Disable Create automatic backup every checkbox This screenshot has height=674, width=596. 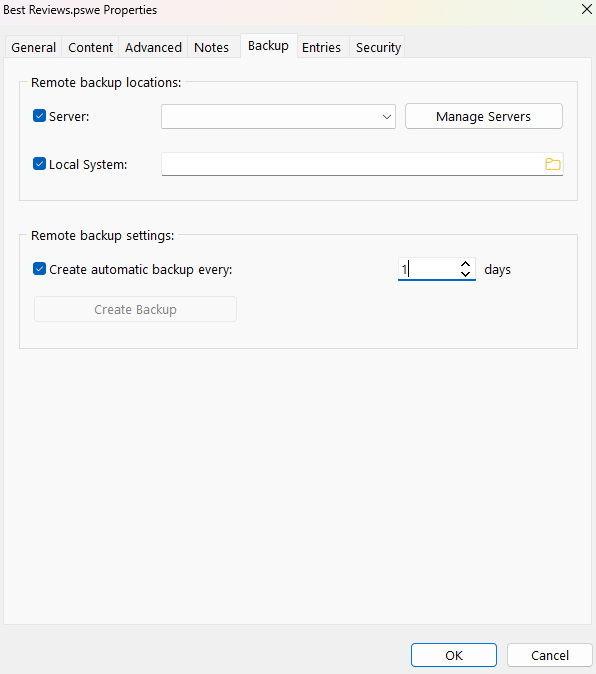pos(40,269)
